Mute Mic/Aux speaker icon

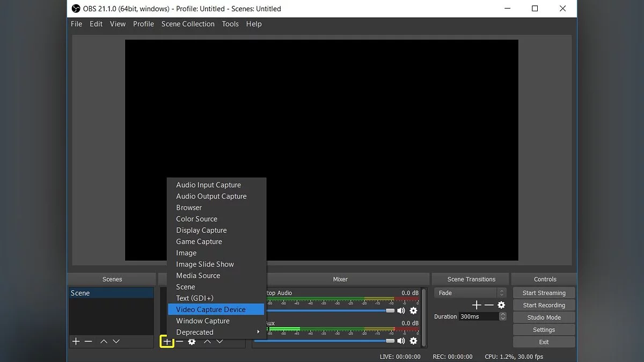tap(401, 341)
